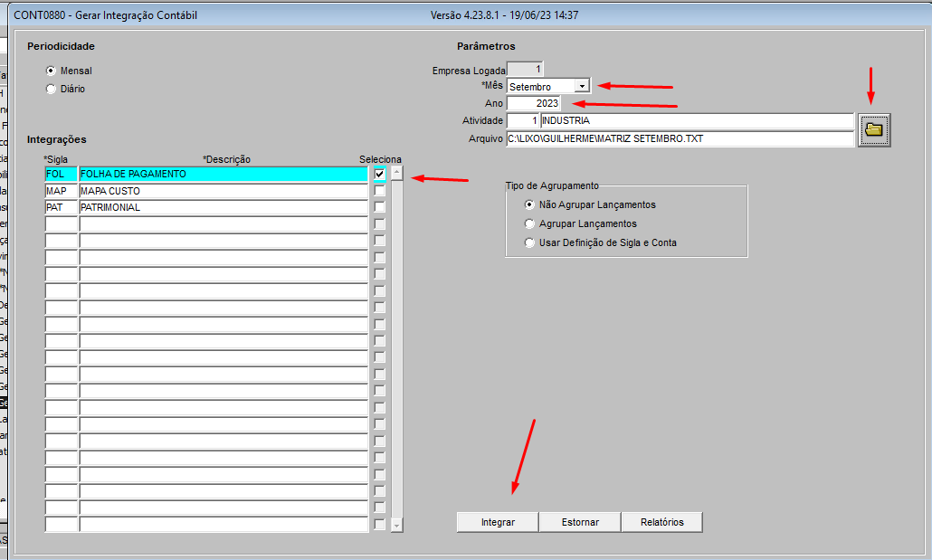Click the folder browse icon beside Arquivo

[x=874, y=130]
